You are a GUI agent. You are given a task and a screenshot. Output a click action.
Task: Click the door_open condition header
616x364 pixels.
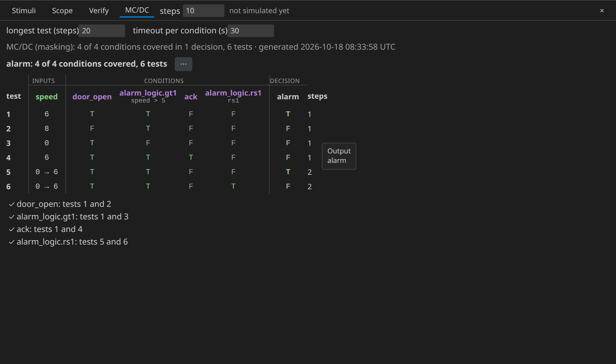pos(92,97)
